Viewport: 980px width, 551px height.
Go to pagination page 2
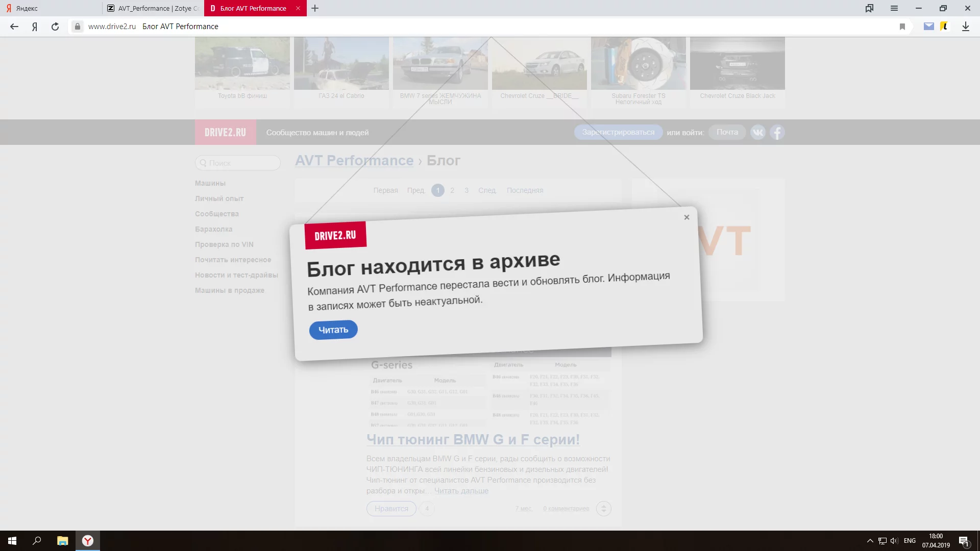[452, 190]
